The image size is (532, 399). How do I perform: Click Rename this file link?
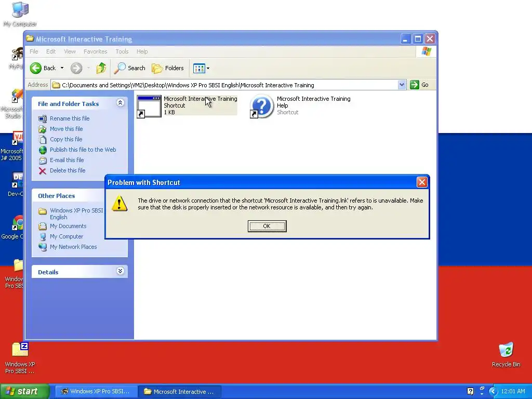(x=70, y=118)
